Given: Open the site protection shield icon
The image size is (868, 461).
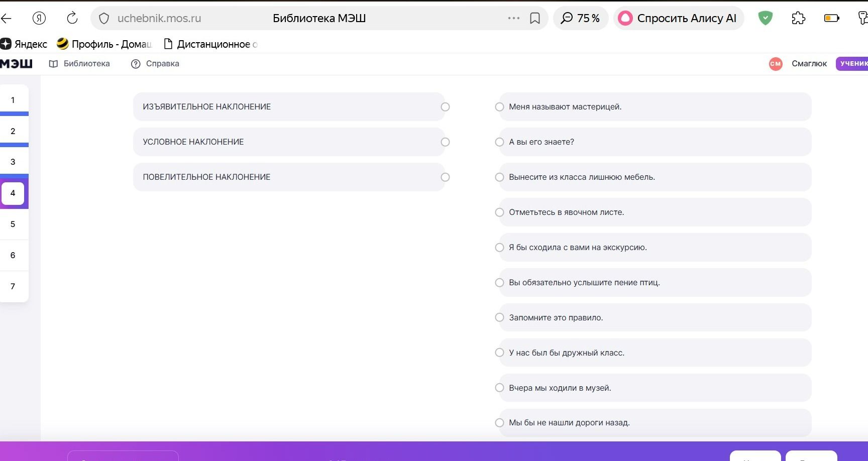Looking at the screenshot, I should click(104, 19).
